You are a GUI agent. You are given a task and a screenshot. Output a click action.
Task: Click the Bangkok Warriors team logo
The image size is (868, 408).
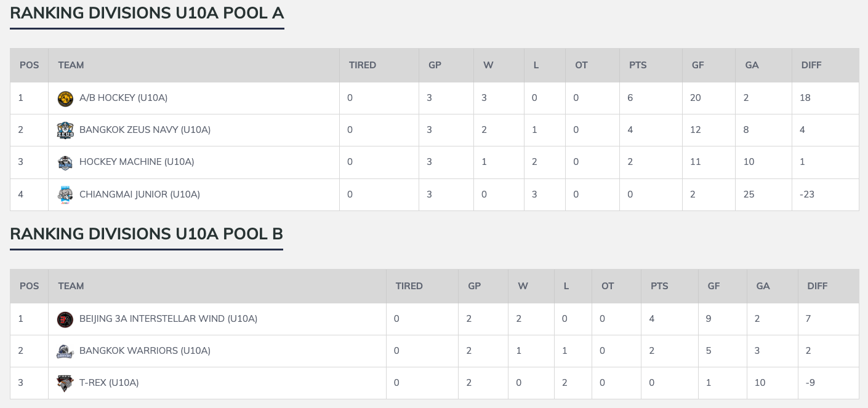click(x=65, y=351)
